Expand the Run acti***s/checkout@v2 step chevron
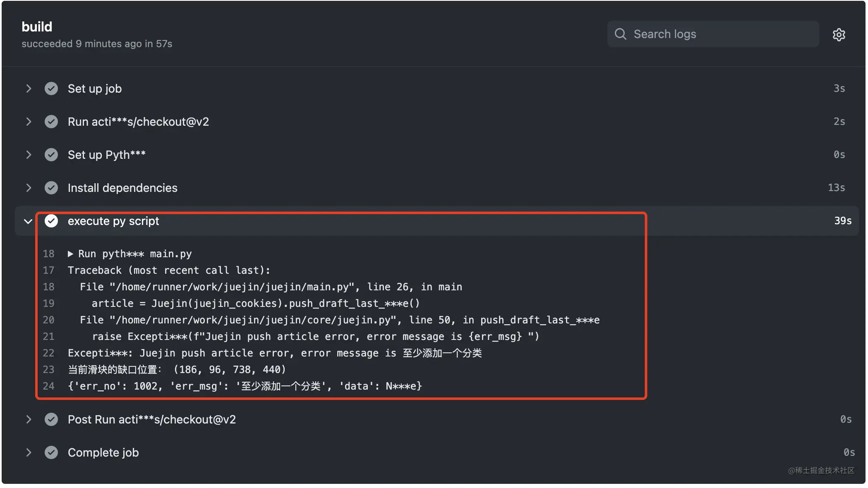This screenshot has width=868, height=488. coord(29,122)
